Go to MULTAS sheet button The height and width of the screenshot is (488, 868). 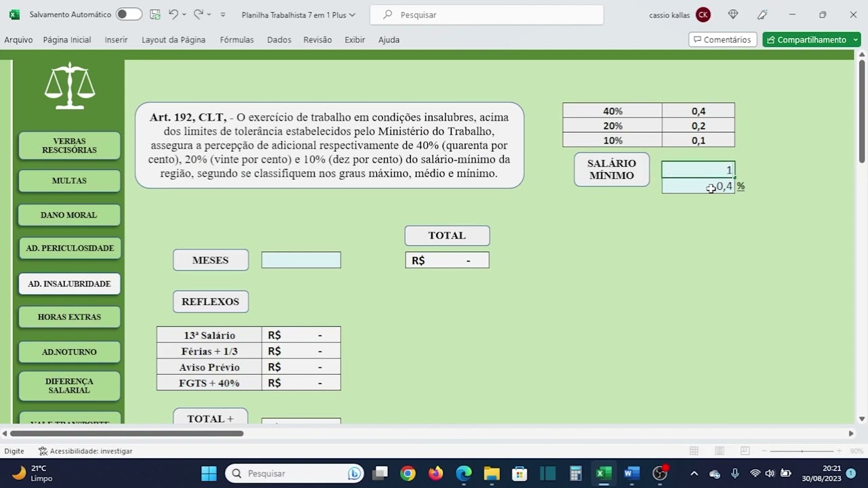[69, 181]
